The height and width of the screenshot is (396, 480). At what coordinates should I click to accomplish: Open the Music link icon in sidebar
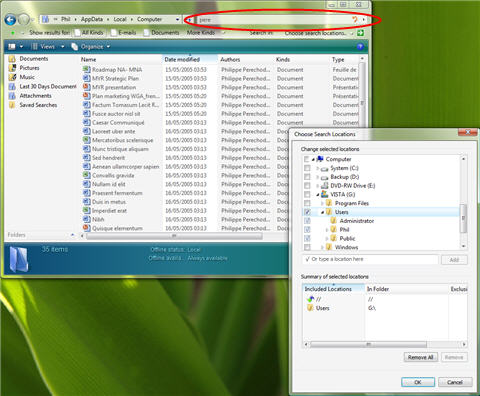tap(12, 77)
